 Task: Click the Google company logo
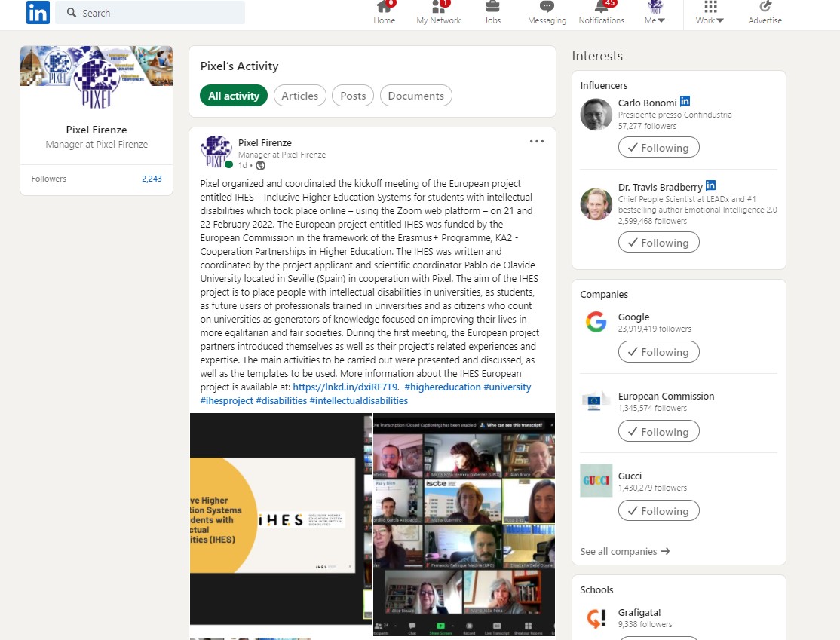[596, 322]
